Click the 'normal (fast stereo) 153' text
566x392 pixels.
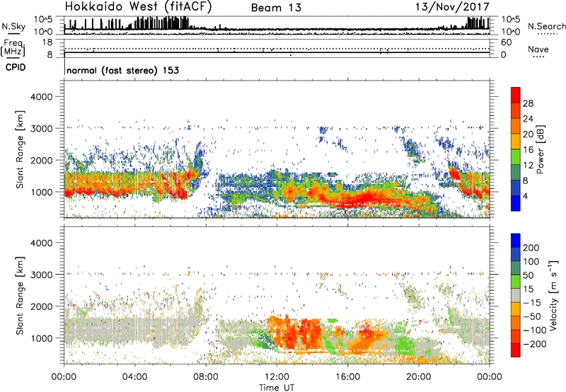point(122,70)
